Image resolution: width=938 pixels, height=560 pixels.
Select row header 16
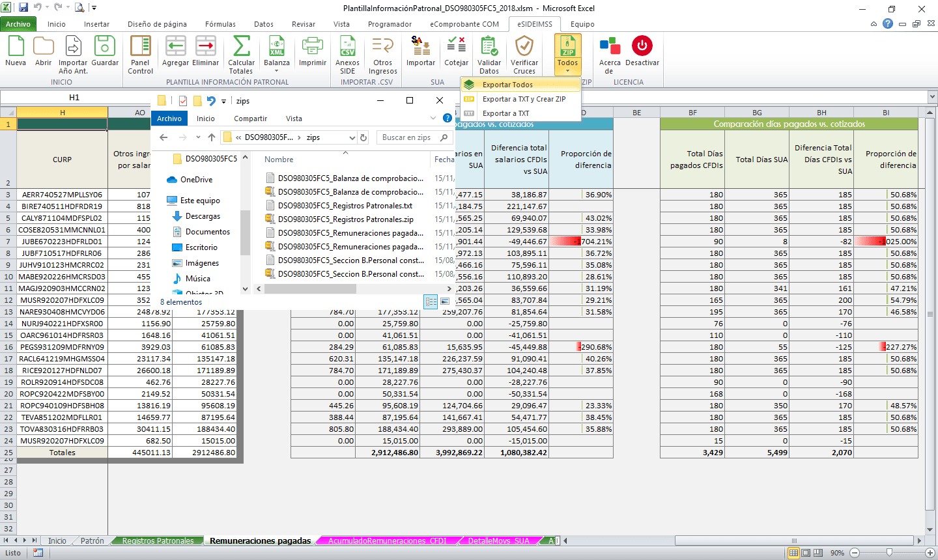pos(8,347)
